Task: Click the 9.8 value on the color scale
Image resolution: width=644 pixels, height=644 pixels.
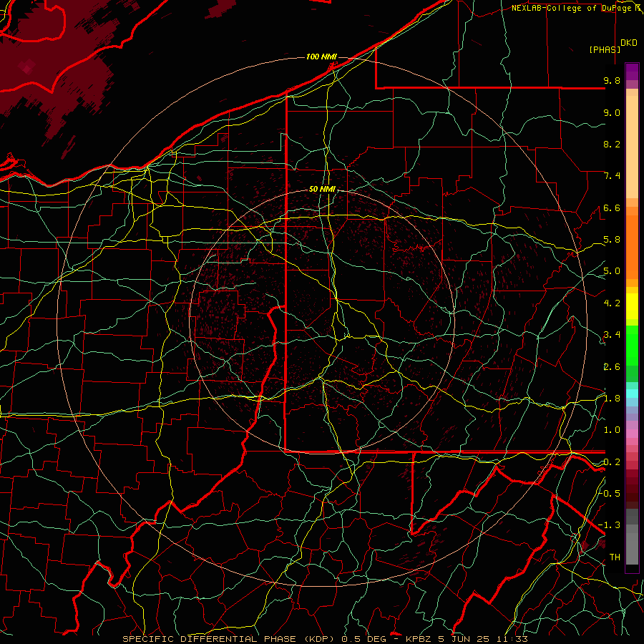Action: click(612, 81)
